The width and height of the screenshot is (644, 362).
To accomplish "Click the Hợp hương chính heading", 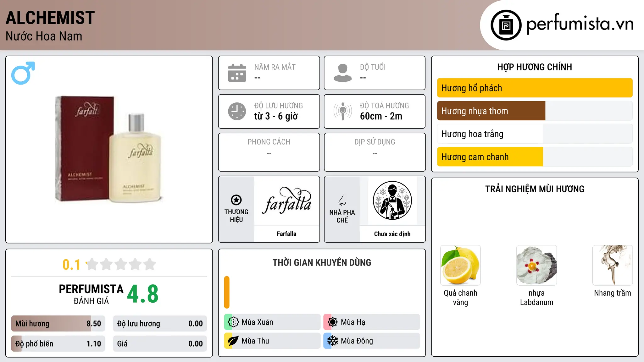I will (x=535, y=67).
